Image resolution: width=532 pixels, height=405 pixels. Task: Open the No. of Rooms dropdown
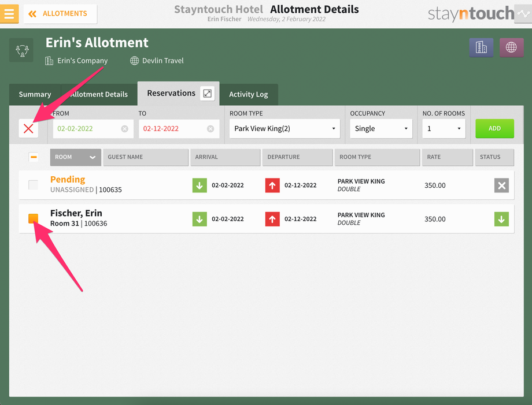tap(444, 128)
